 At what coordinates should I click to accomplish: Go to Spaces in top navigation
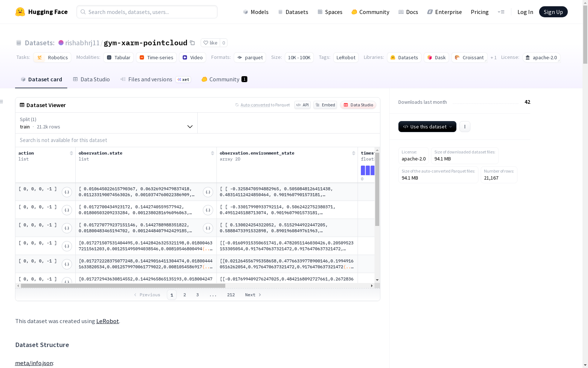330,12
